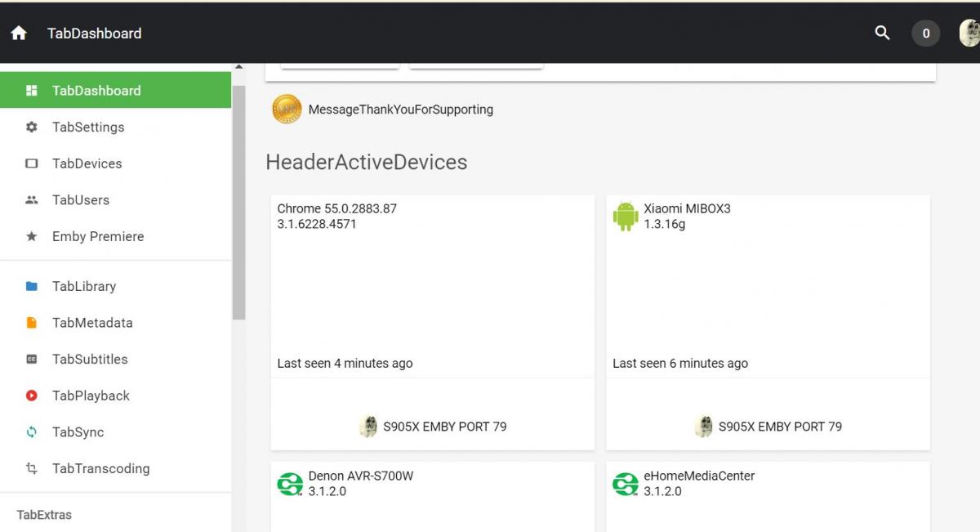Click the home icon in the header
Screen dimensions: 980x532
19,34
